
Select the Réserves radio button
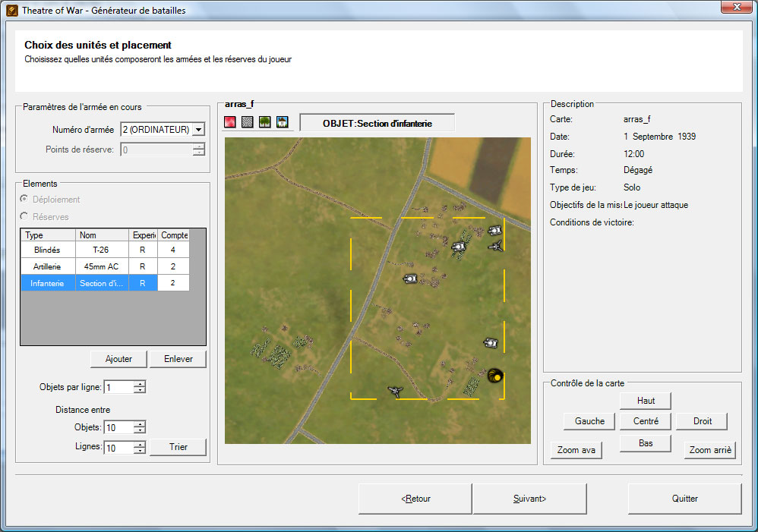point(25,217)
